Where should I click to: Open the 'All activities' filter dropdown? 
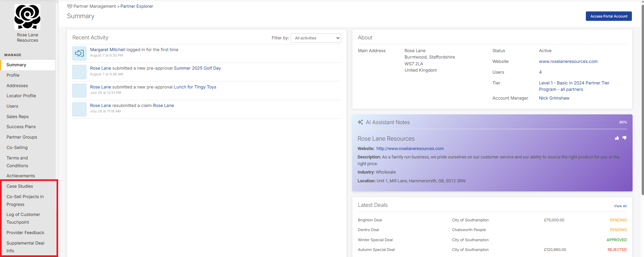coord(316,38)
